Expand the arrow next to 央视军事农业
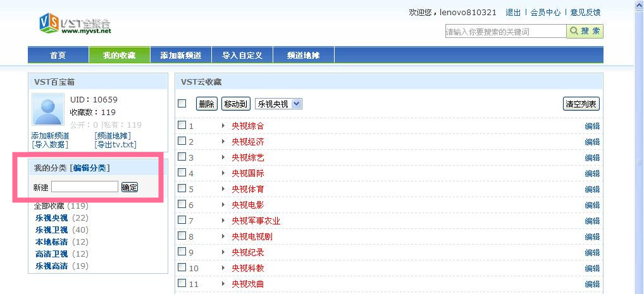Screen dimensions: 644x294 coord(223,221)
